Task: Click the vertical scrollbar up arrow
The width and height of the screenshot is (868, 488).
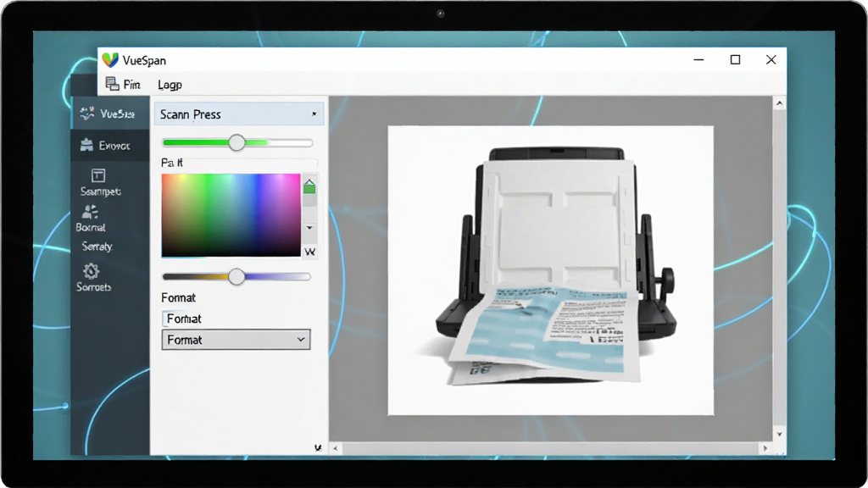Action: 780,103
